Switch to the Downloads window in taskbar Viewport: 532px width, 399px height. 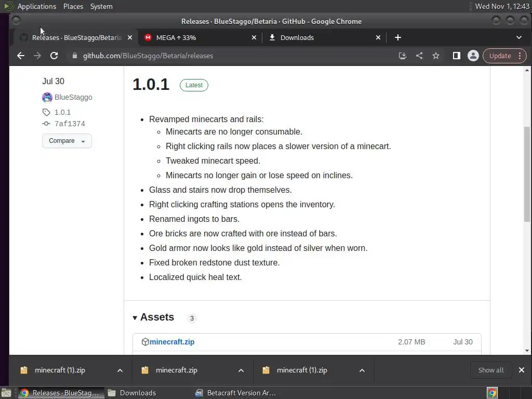tap(132, 393)
